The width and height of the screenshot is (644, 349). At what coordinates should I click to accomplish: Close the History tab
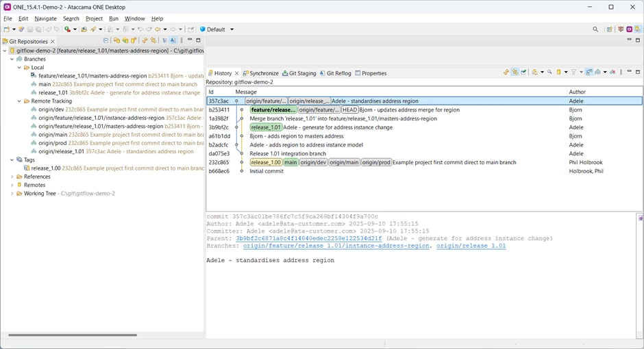point(236,73)
